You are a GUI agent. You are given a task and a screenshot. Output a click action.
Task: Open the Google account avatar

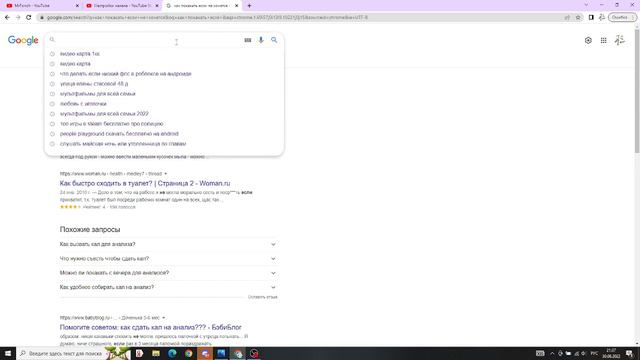(x=620, y=40)
